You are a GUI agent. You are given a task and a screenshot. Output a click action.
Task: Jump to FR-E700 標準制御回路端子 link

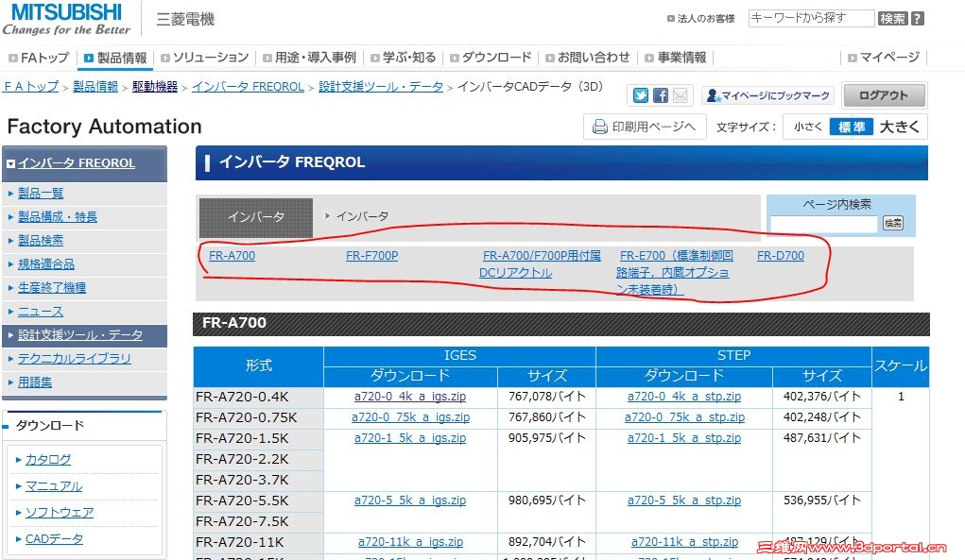pyautogui.click(x=675, y=272)
